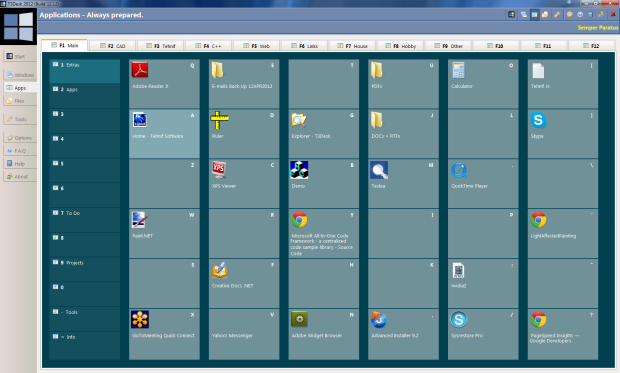Open the E-mails Back-Up folder tile
Viewport: 620px width, 373px height.
click(244, 83)
